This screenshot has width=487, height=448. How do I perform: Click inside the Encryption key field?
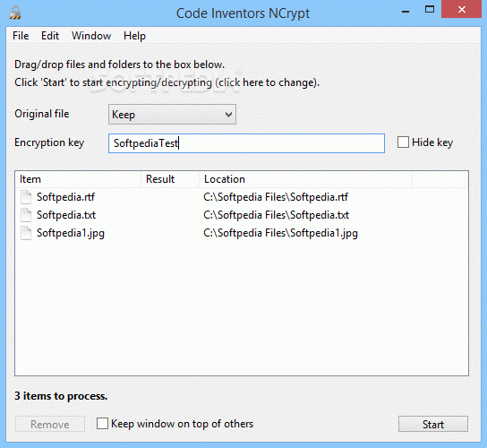(x=246, y=143)
